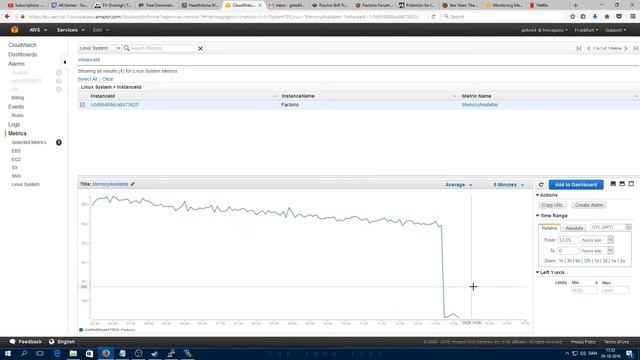640x360 pixels.
Task: Open the Average statistic dropdown
Action: point(459,185)
